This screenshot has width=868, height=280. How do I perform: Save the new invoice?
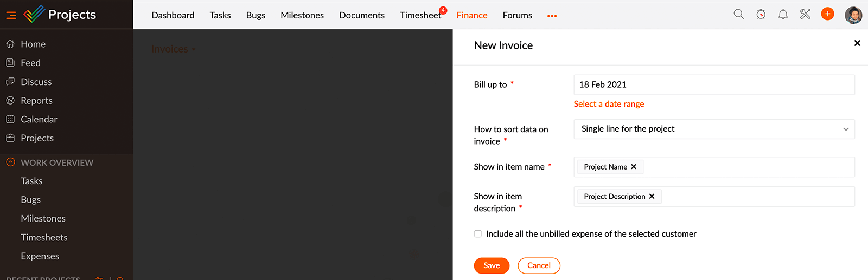(492, 265)
